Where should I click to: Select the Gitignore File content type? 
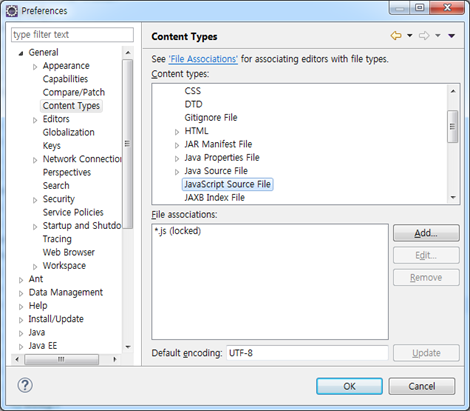[211, 118]
